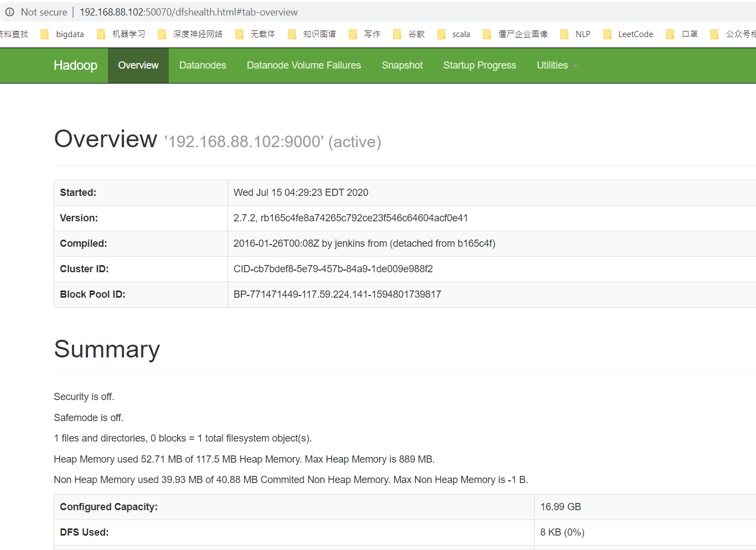Open the LeetCode bookmark folder
This screenshot has width=756, height=550.
click(x=628, y=34)
